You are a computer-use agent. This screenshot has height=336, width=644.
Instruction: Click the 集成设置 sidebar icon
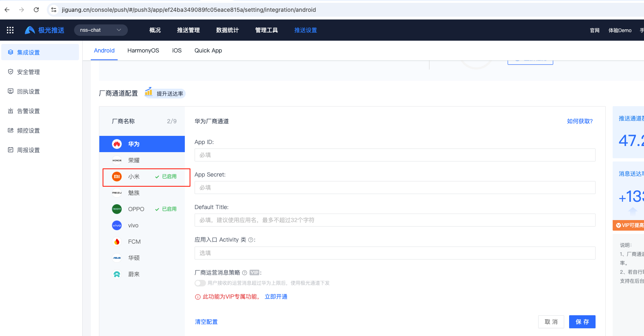coord(11,52)
